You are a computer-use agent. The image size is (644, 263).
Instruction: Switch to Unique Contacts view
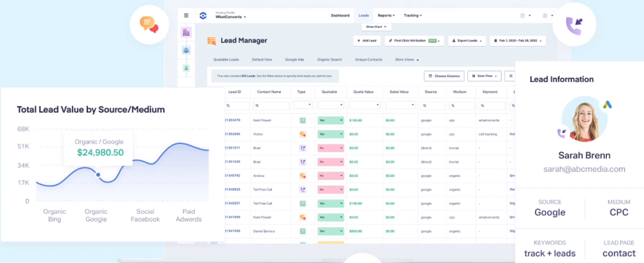(x=368, y=59)
